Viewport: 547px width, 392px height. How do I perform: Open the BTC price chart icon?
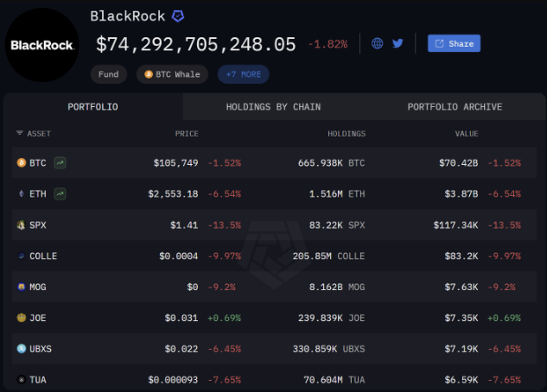pyautogui.click(x=60, y=162)
